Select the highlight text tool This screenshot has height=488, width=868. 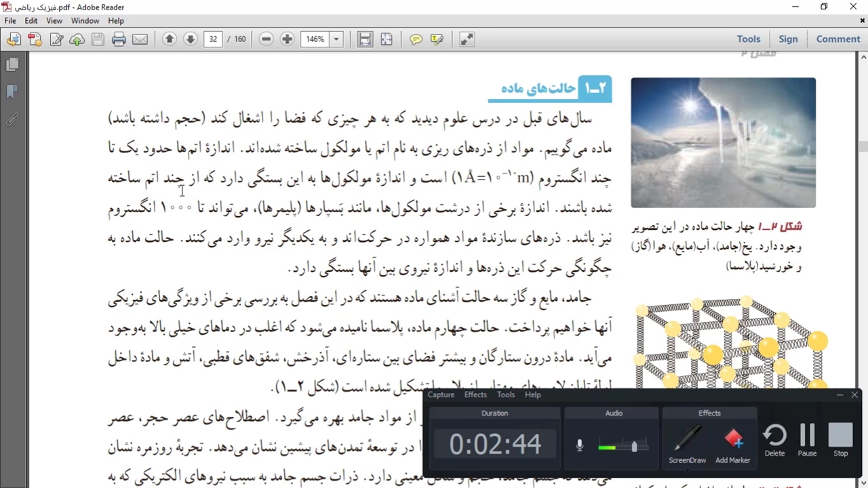[437, 39]
